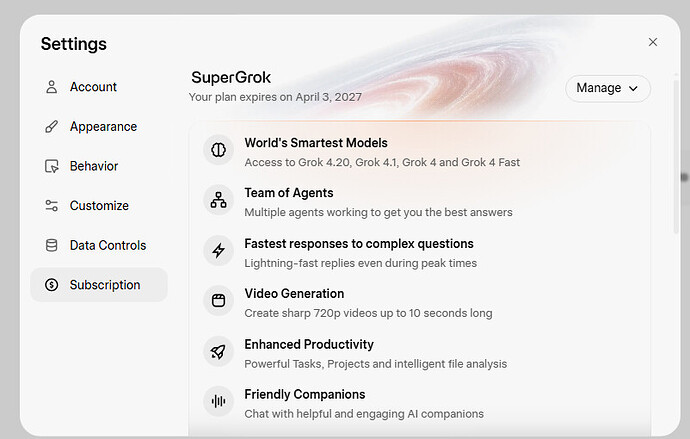Viewport: 690px width, 439px height.
Task: Click the Enhanced Productivity rocket icon
Action: coord(218,351)
